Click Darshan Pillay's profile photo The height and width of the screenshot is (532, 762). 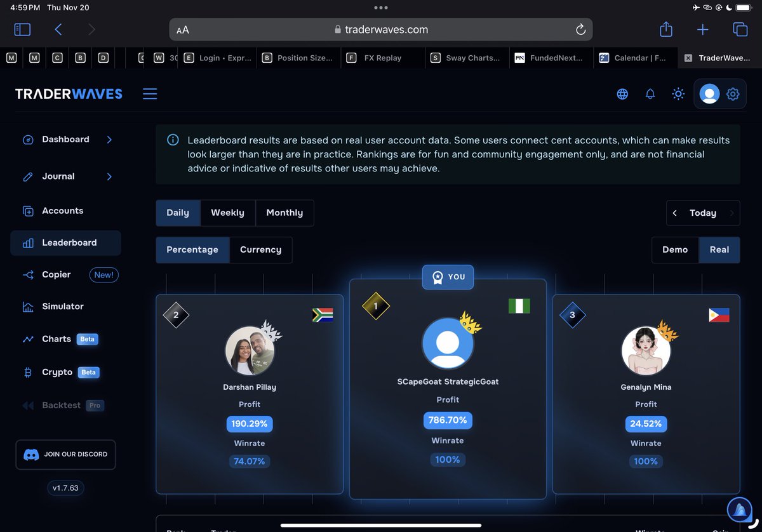click(x=250, y=351)
